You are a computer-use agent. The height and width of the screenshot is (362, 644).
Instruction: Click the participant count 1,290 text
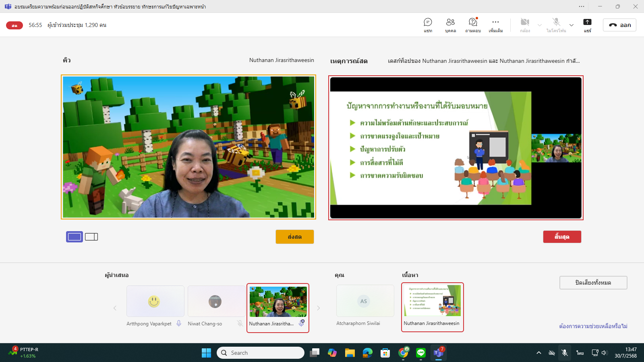point(77,25)
